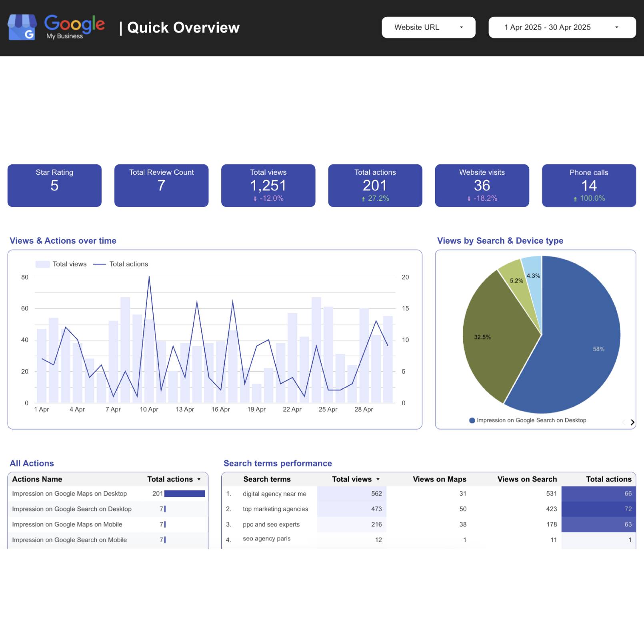
Task: Click the Google Maps on Desktop bar
Action: [x=184, y=494]
